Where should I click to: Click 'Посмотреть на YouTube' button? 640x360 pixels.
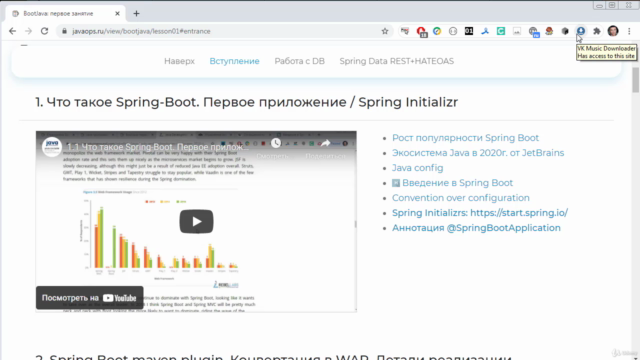[89, 298]
